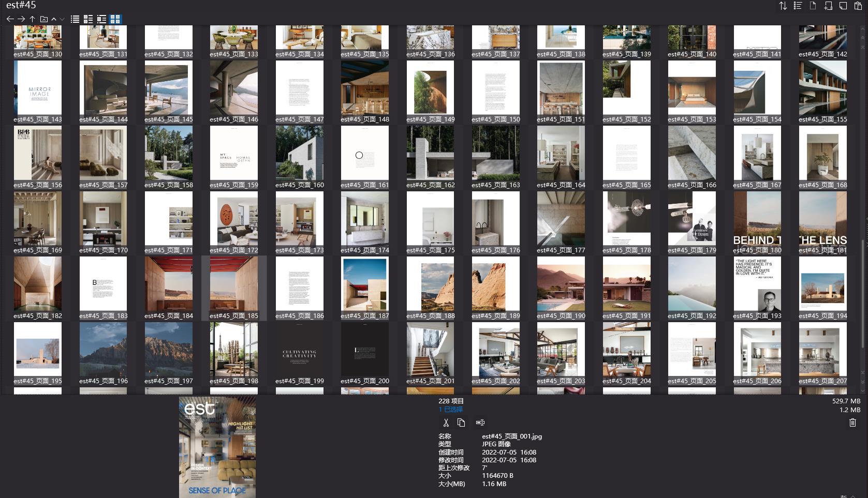This screenshot has width=868, height=498.
Task: Go back to the previous folder
Action: click(x=10, y=19)
